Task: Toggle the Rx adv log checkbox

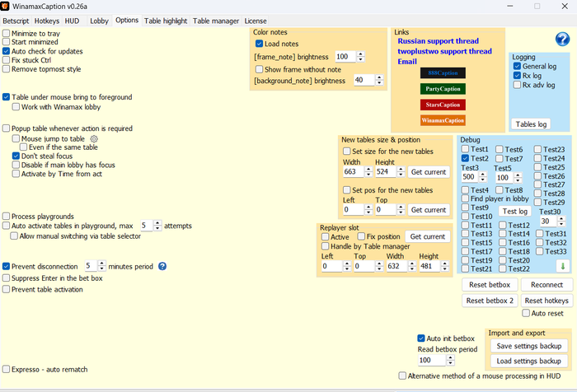Action: click(517, 85)
